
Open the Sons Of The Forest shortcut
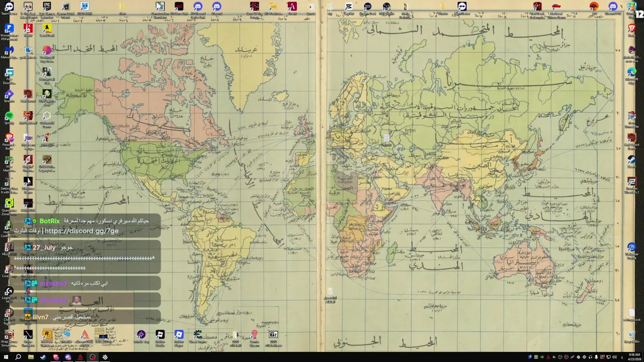tap(255, 9)
